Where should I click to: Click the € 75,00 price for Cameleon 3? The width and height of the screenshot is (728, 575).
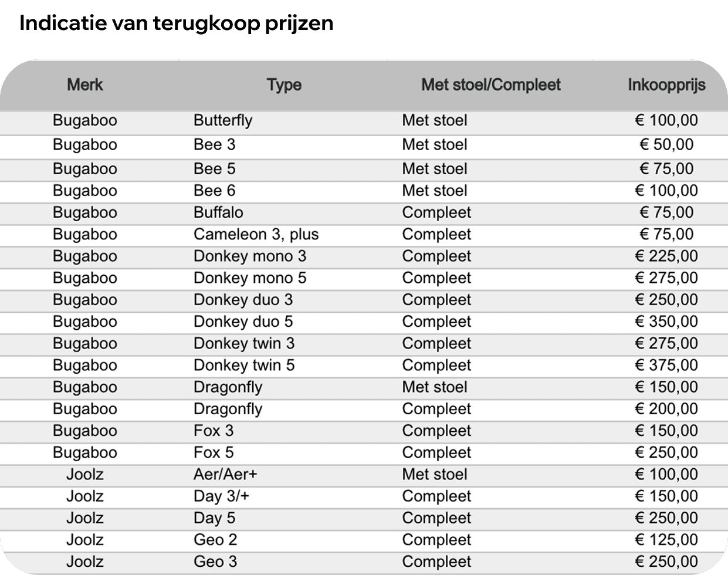point(666,234)
